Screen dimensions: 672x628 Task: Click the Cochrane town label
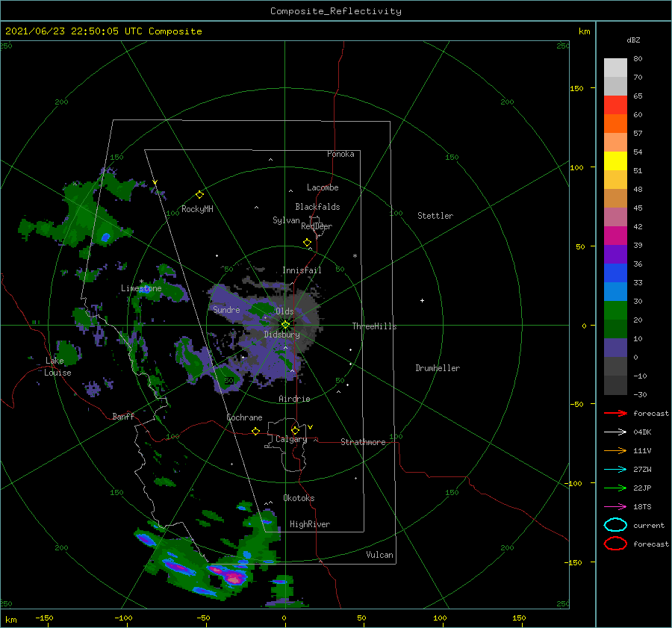244,417
